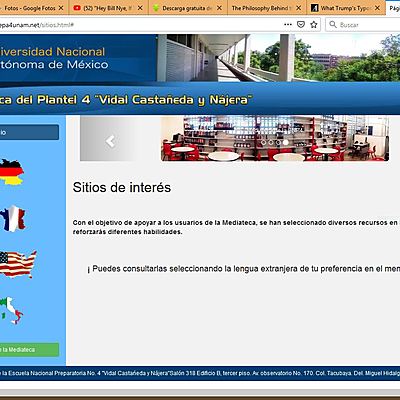Viewport: 400px width, 400px height.
Task: Click the footer address text
Action: (x=200, y=373)
